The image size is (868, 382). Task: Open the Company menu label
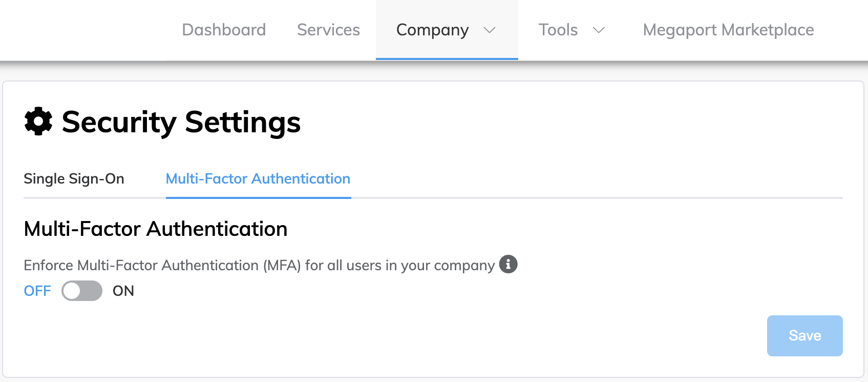pos(432,30)
